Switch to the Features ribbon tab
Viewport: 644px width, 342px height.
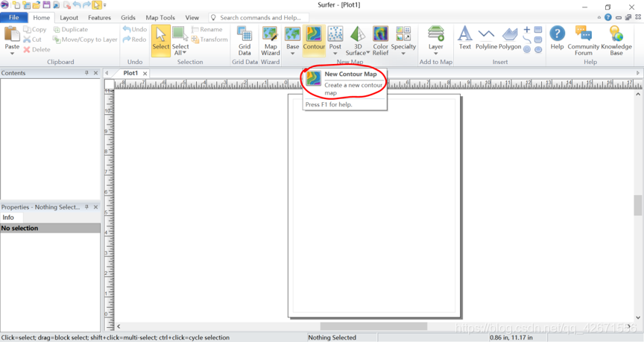[99, 18]
